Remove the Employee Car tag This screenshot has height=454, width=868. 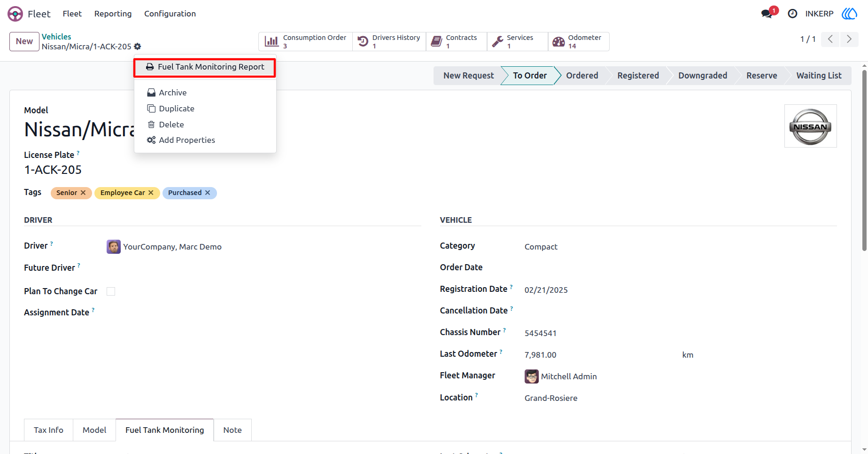(x=151, y=193)
